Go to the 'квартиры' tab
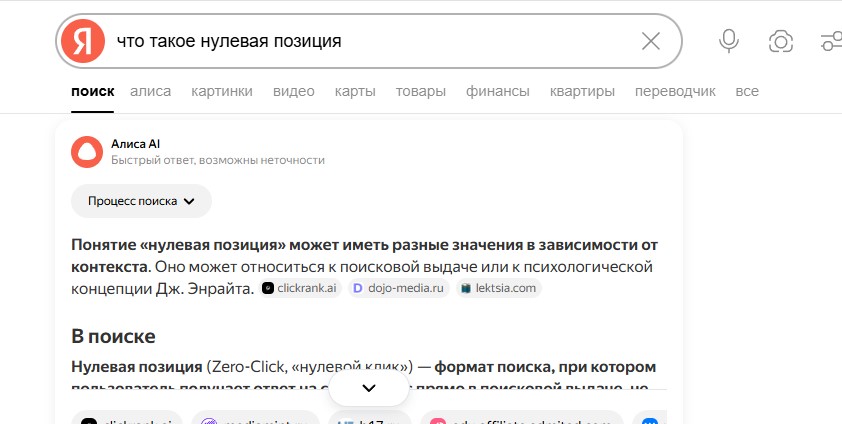842x424 pixels. (582, 91)
